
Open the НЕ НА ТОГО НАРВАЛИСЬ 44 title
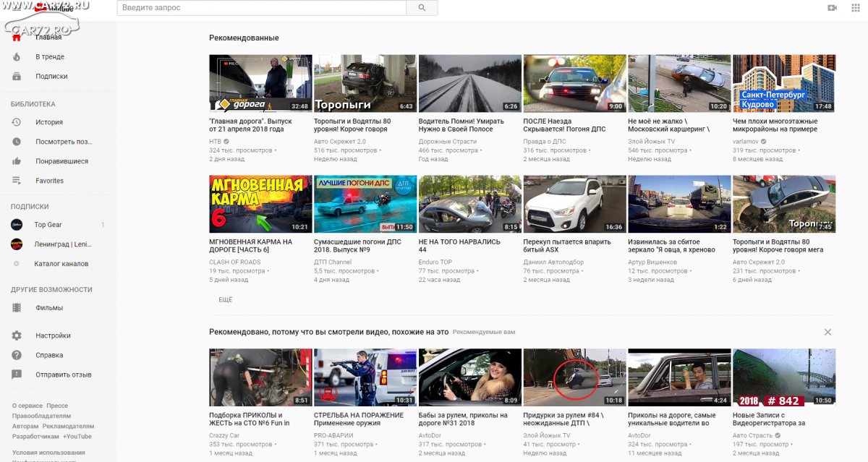click(x=459, y=247)
